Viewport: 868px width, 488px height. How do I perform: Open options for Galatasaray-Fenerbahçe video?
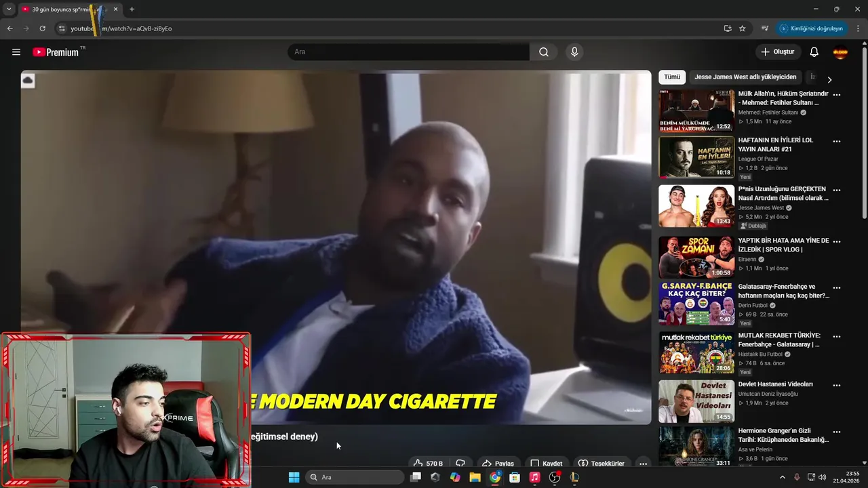pyautogui.click(x=836, y=288)
